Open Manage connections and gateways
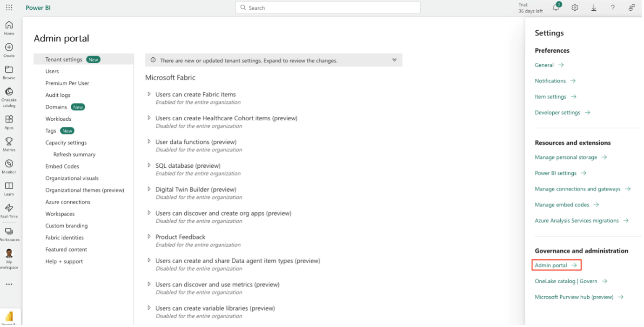Screen dimensions: 644x327 (579, 189)
